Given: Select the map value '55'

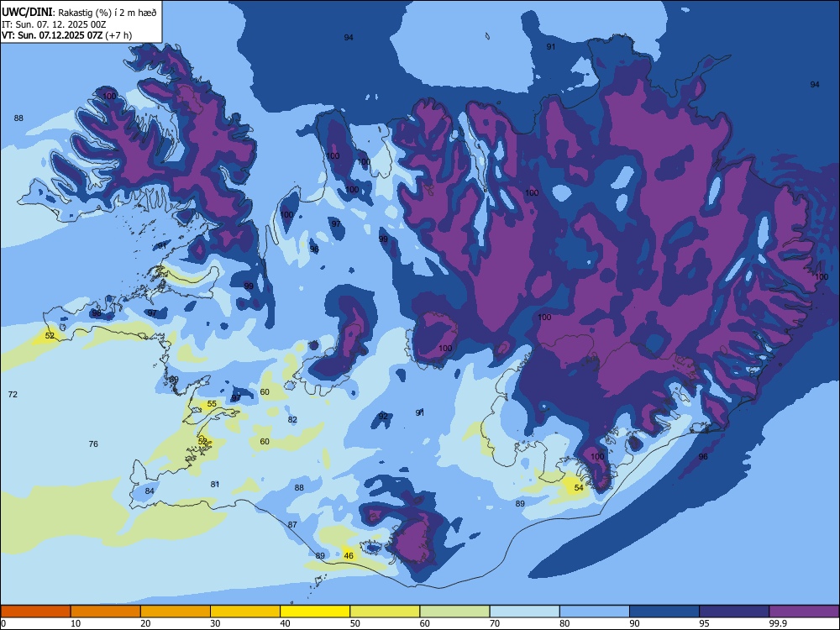Looking at the screenshot, I should [x=212, y=404].
